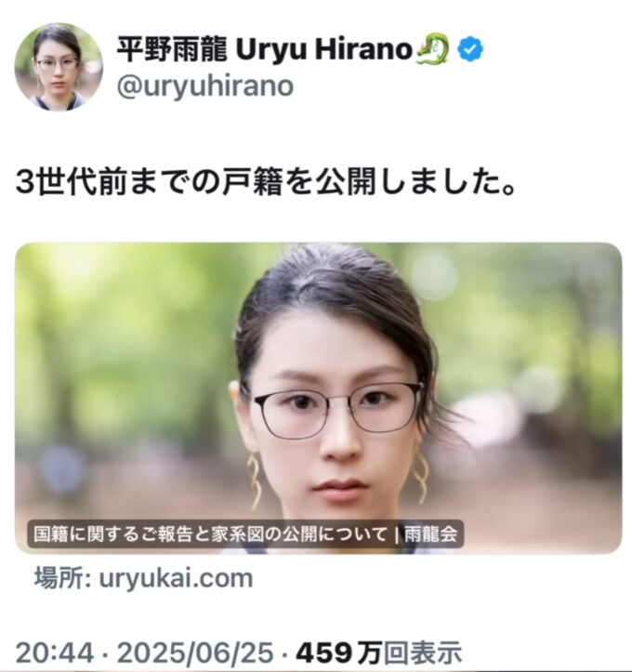The image size is (632, 672).
Task: Click the eyeglasses in the preview photo
Action: tap(336, 408)
